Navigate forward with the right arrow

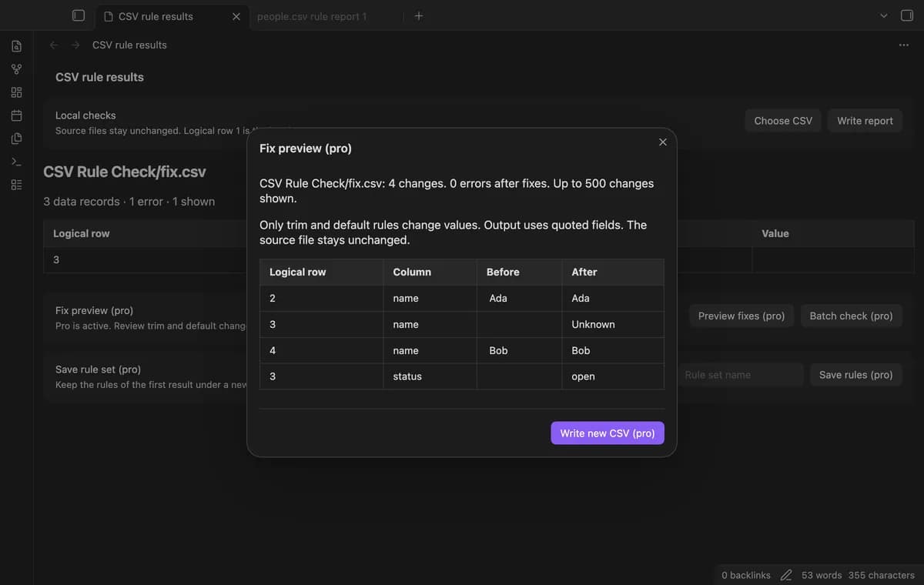coord(75,45)
